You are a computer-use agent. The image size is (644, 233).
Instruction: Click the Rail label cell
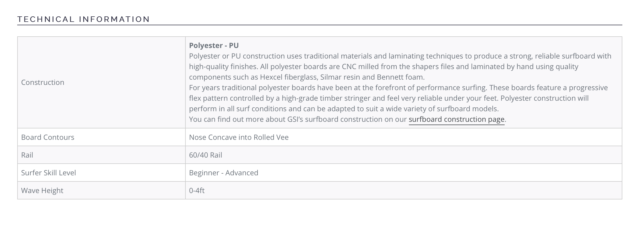coord(101,155)
